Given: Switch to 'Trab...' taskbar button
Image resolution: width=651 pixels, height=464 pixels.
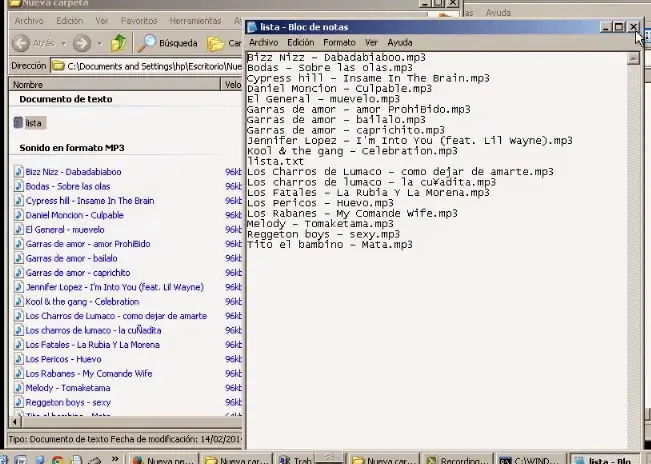Looking at the screenshot, I should tap(295, 460).
